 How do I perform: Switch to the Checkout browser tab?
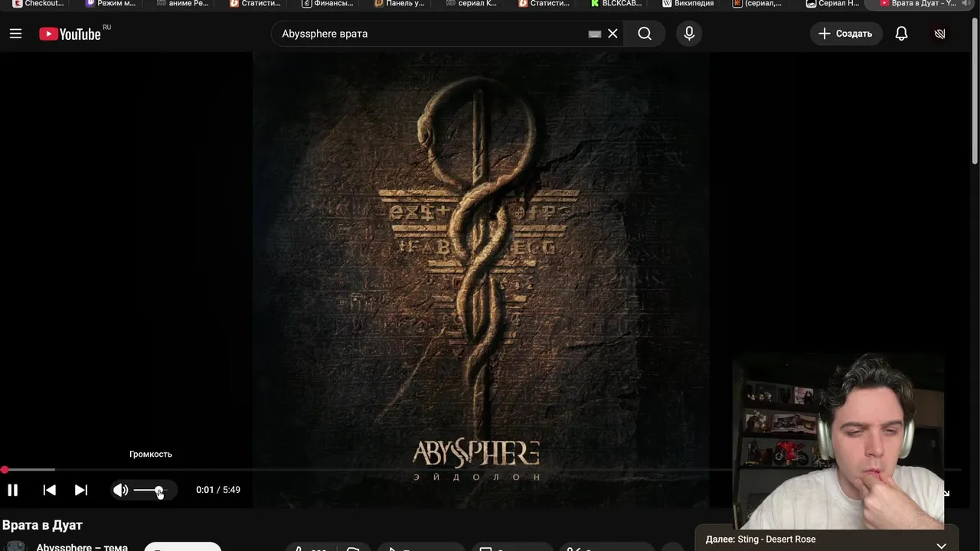coord(38,4)
